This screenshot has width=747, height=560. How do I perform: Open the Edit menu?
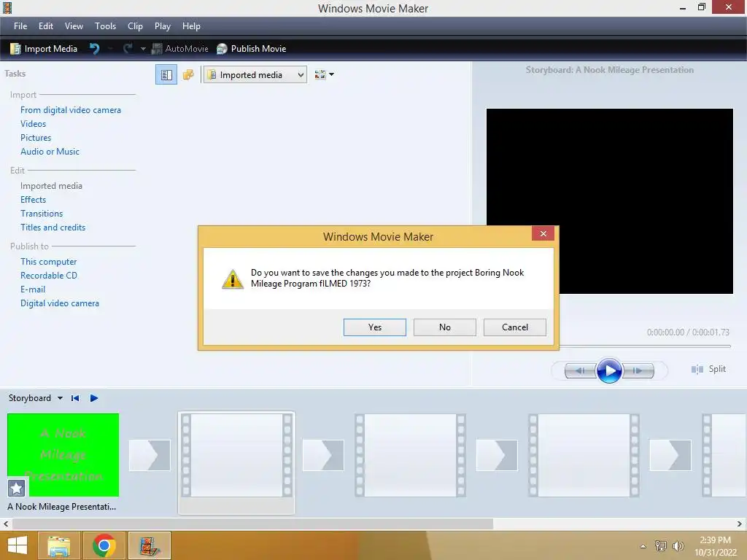[46, 26]
